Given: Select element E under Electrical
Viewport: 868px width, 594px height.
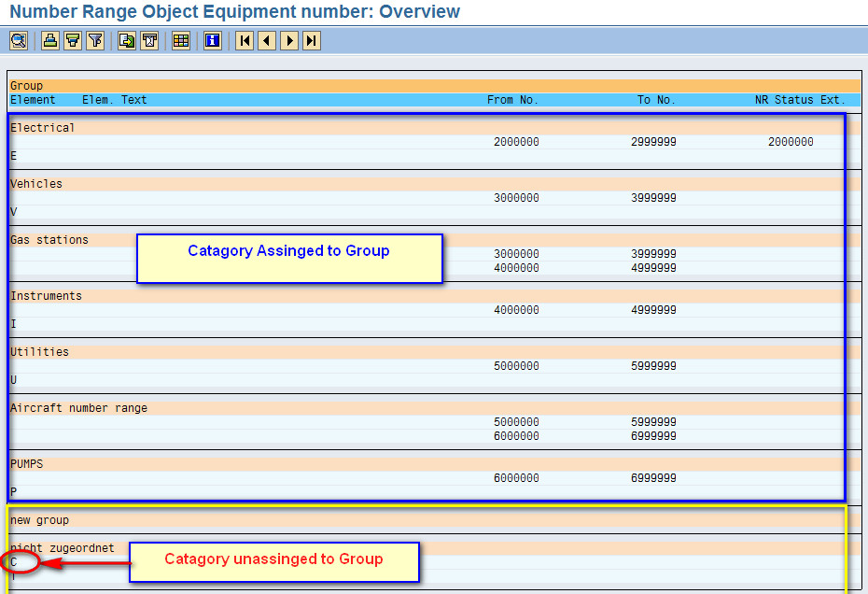Looking at the screenshot, I should point(13,155).
